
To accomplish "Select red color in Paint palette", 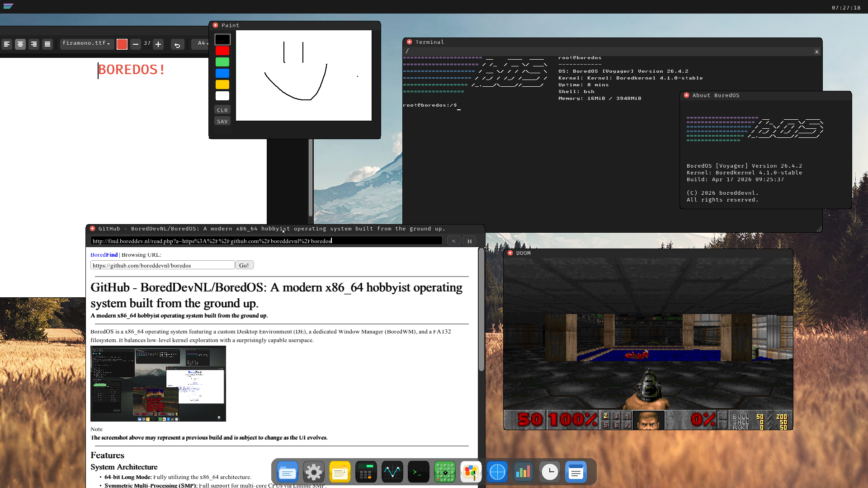I will (222, 51).
